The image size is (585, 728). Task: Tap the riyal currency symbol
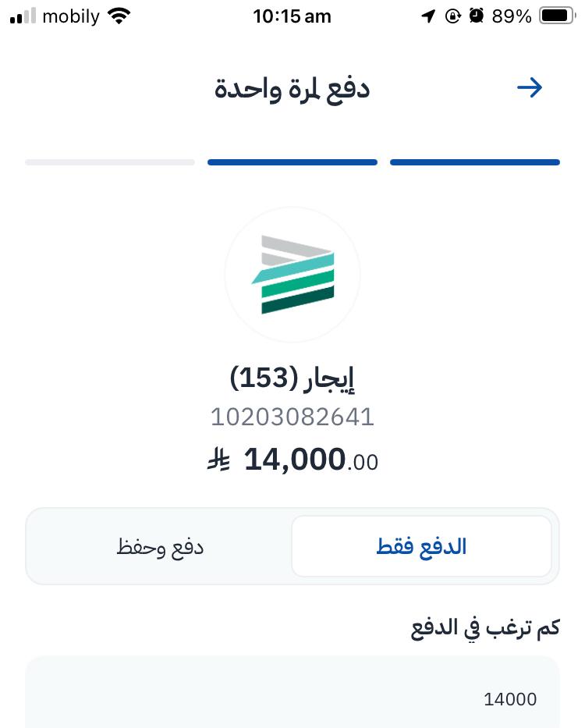coord(217,461)
